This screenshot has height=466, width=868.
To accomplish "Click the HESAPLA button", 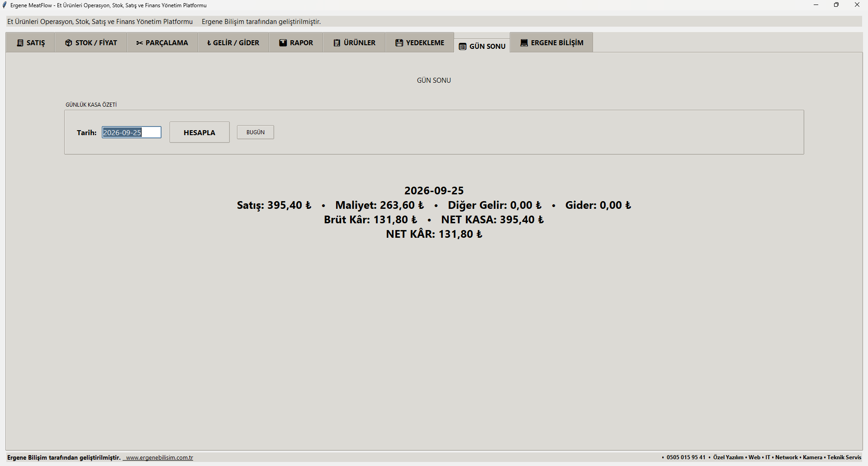I will tap(199, 132).
